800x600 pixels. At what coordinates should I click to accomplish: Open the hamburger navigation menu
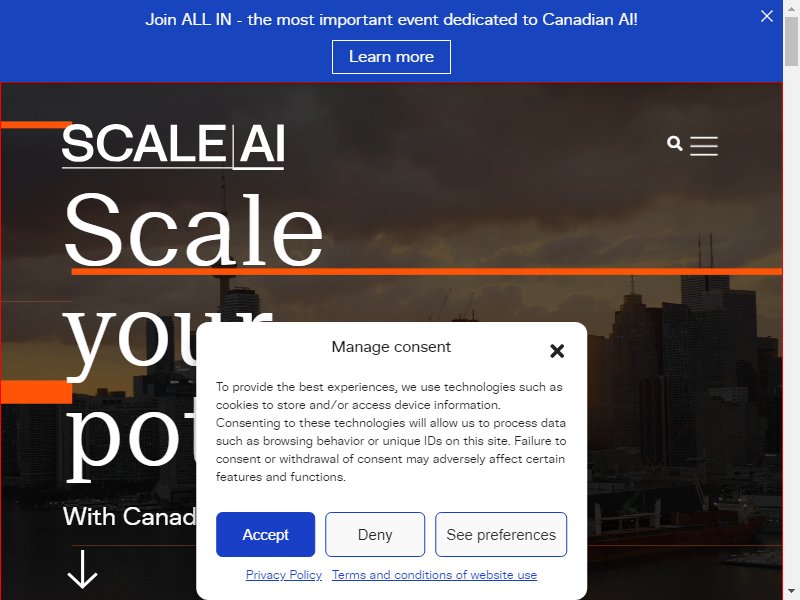[x=704, y=146]
